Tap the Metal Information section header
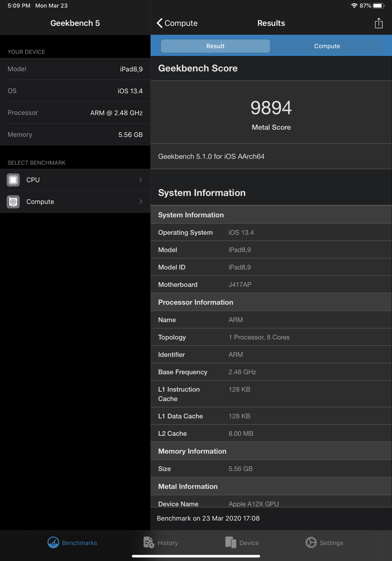Screen dimensions: 392x561 [x=271, y=486]
